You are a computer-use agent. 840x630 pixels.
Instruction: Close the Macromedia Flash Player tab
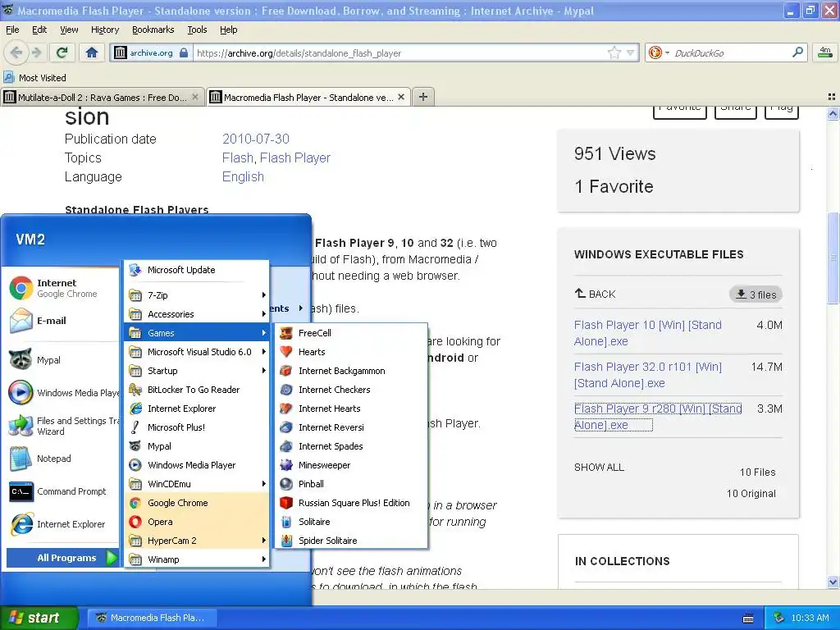(x=401, y=97)
